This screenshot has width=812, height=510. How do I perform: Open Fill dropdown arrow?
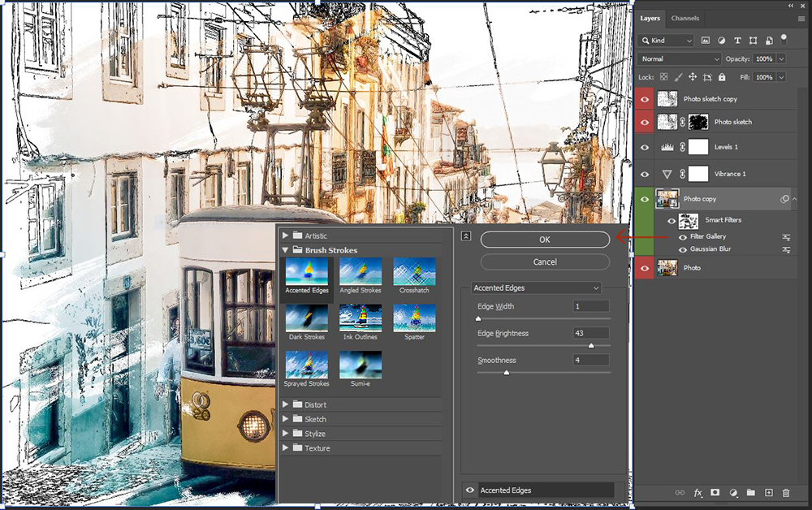tap(781, 77)
